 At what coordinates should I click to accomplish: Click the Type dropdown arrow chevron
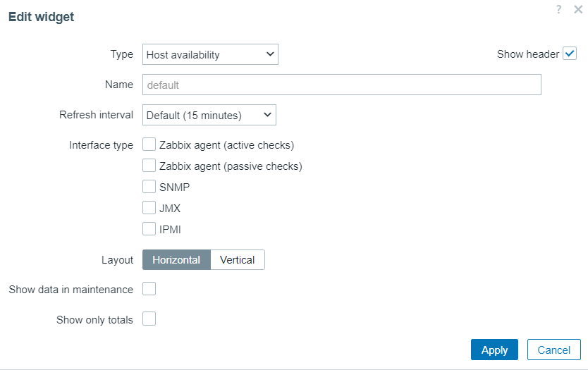tap(269, 54)
